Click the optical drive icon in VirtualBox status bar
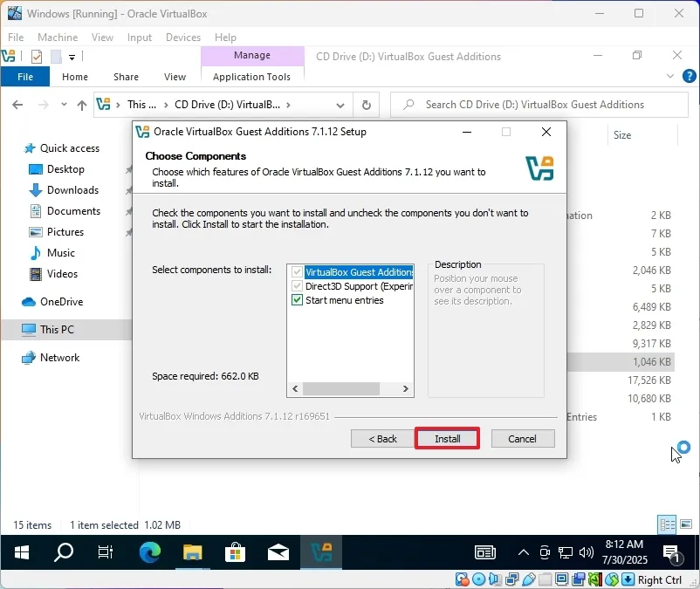Screen dimensions: 700x589 479,579
